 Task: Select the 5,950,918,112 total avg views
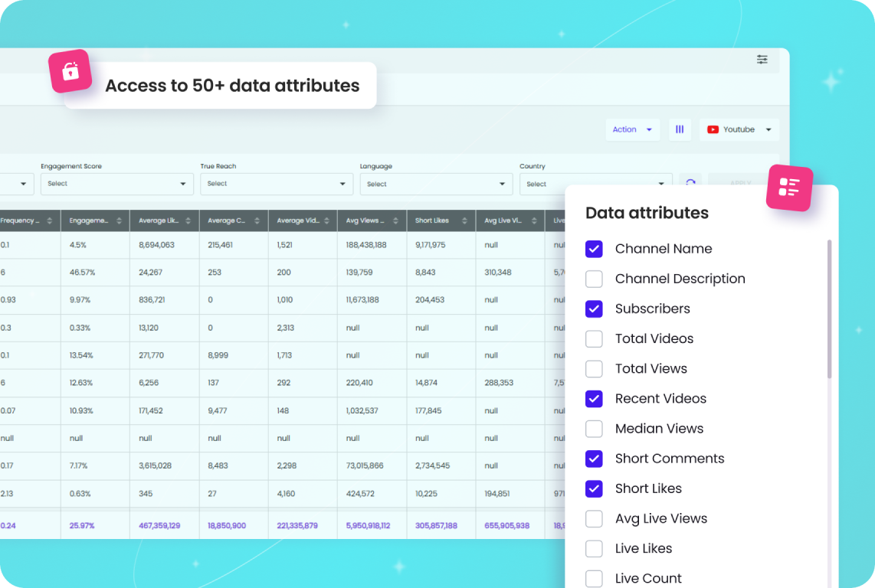(368, 525)
